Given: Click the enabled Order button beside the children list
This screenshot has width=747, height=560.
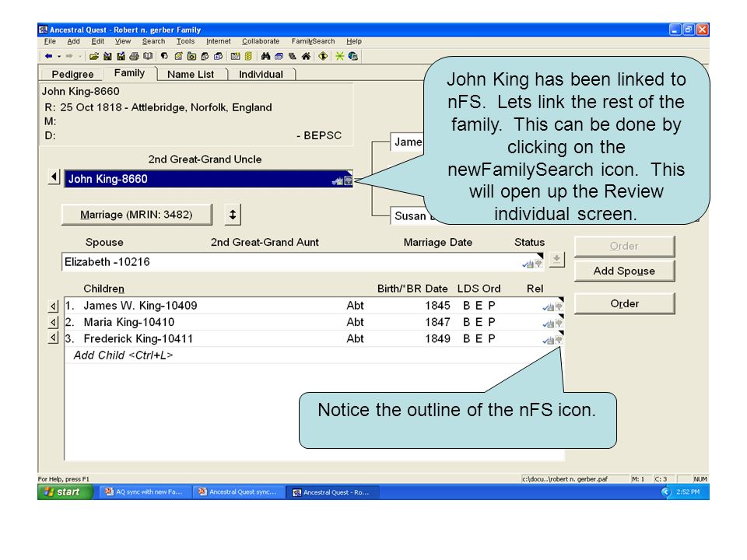Looking at the screenshot, I should [x=624, y=304].
